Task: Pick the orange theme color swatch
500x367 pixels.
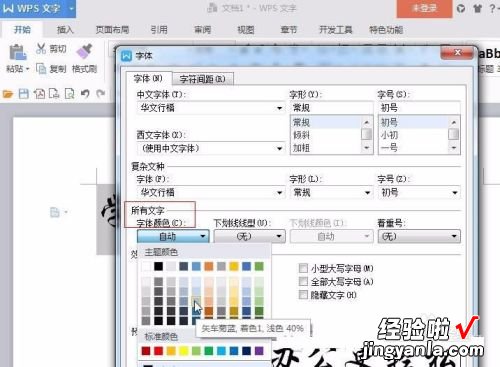Action: coord(209,266)
